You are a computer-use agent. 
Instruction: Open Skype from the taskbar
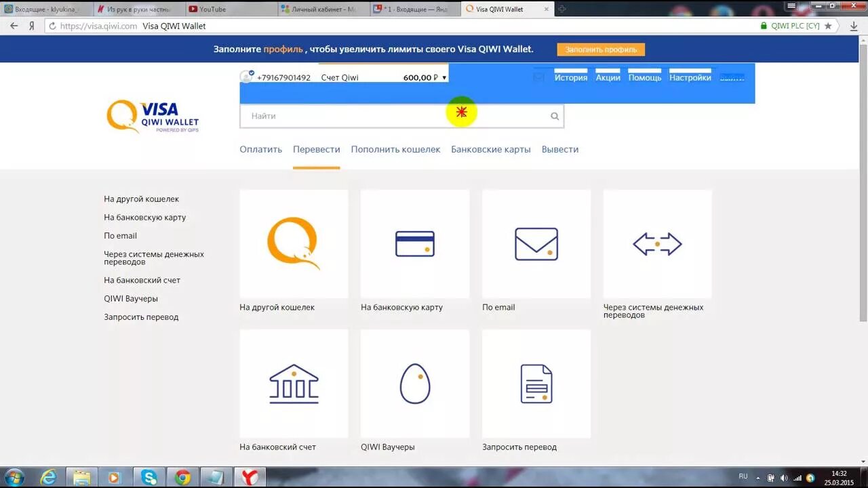(x=149, y=477)
